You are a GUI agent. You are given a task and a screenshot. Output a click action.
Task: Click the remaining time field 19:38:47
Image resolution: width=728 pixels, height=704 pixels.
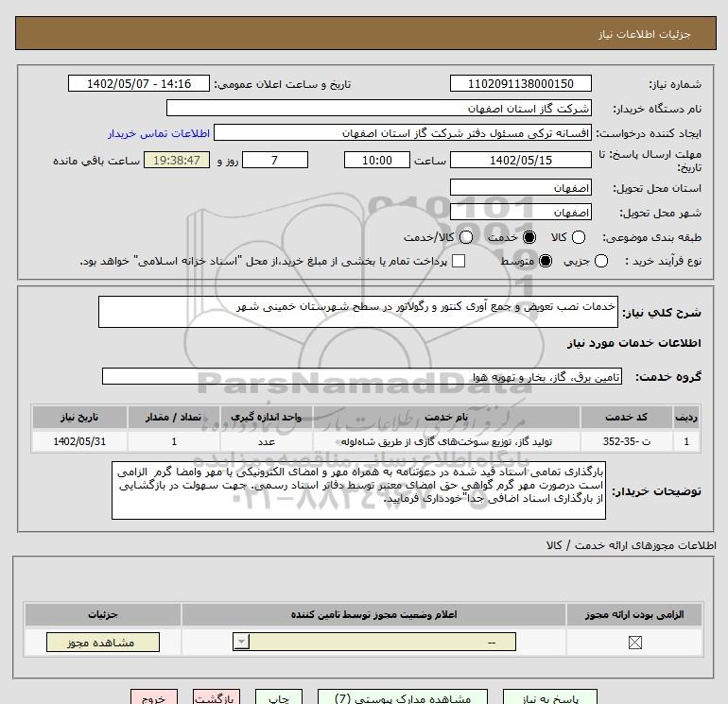click(177, 160)
